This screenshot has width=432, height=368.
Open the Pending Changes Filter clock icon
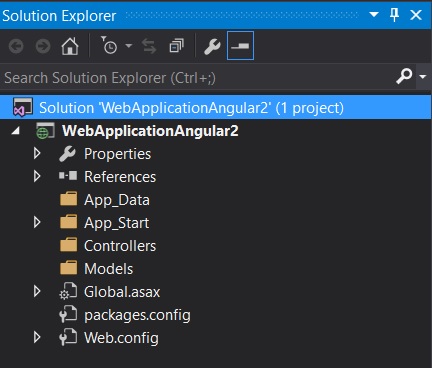click(109, 45)
